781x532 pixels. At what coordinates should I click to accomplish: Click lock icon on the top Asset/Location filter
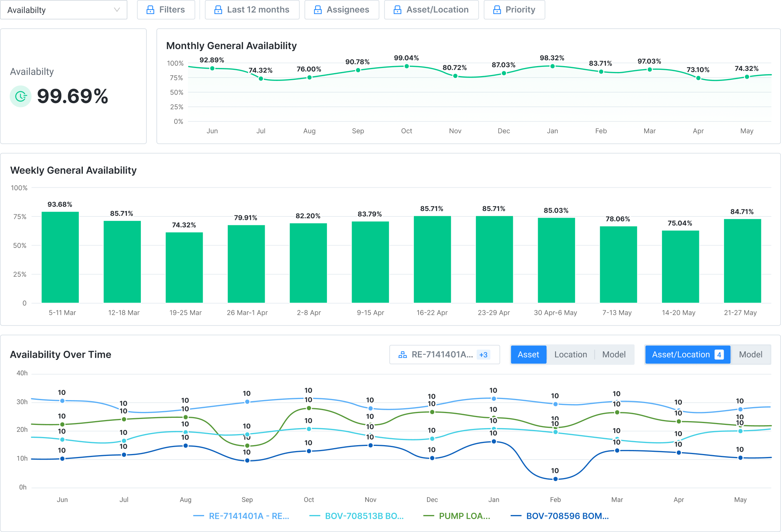[x=398, y=10]
